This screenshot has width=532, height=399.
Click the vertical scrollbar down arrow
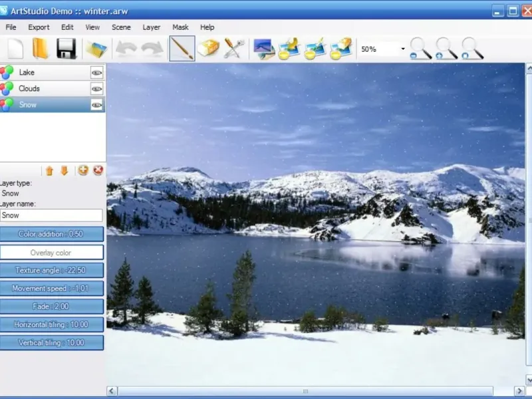click(529, 380)
